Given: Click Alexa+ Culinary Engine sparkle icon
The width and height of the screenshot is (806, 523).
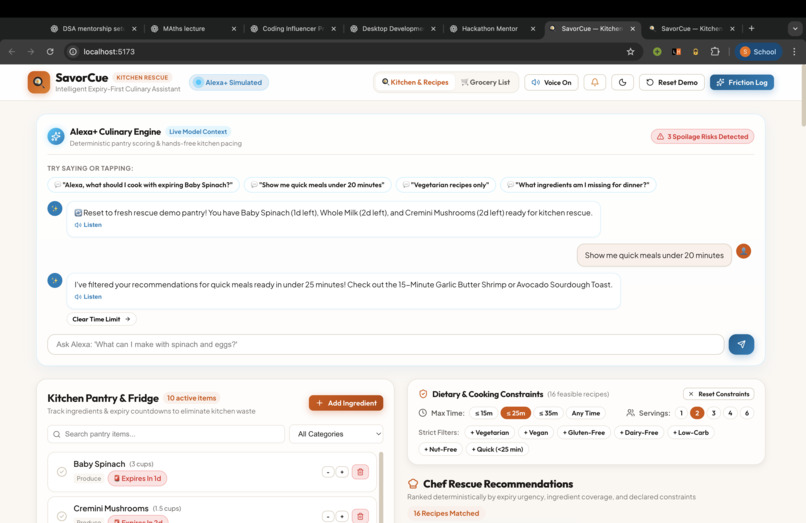Looking at the screenshot, I should [56, 136].
